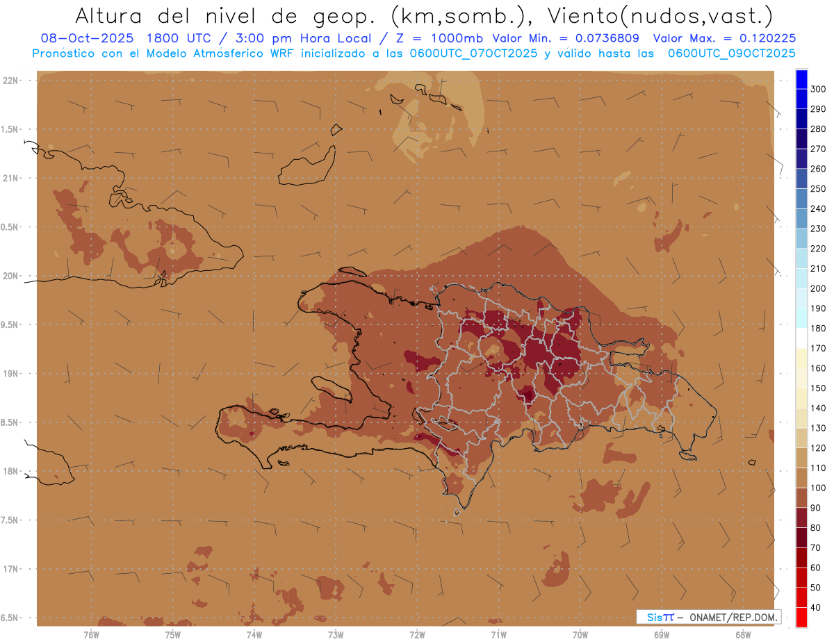Click the '80' color bar label

tap(815, 528)
